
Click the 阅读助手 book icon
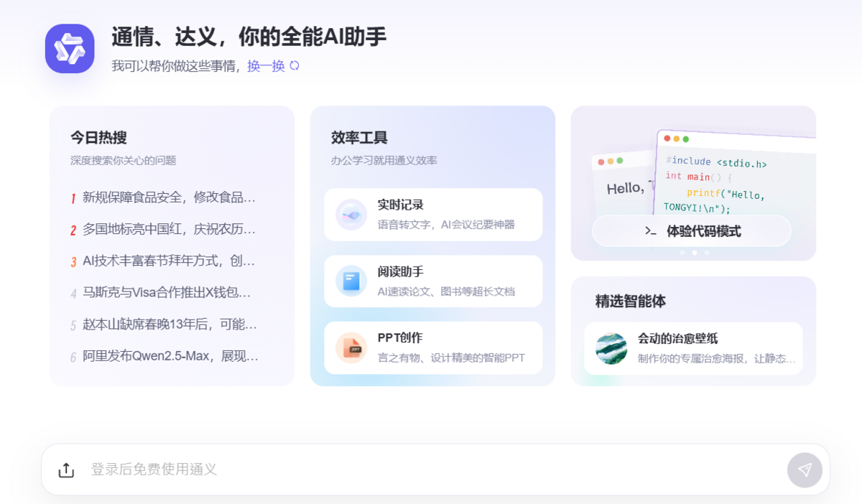[351, 281]
